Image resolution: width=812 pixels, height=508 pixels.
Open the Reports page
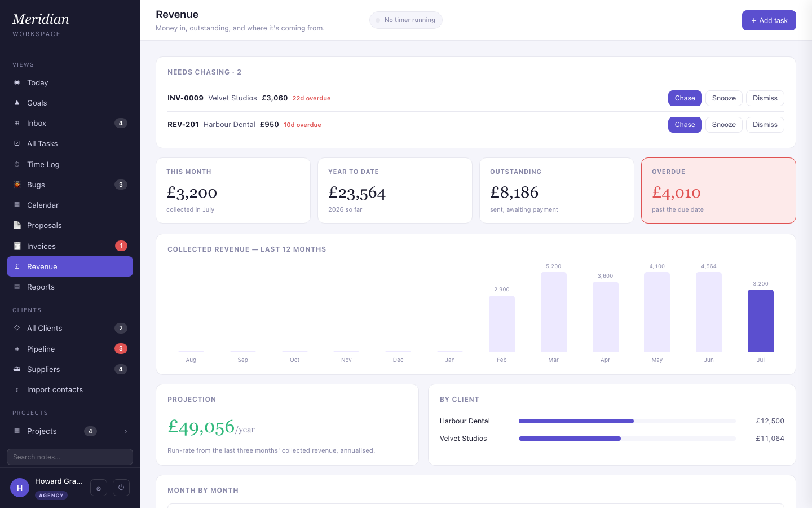[70, 287]
